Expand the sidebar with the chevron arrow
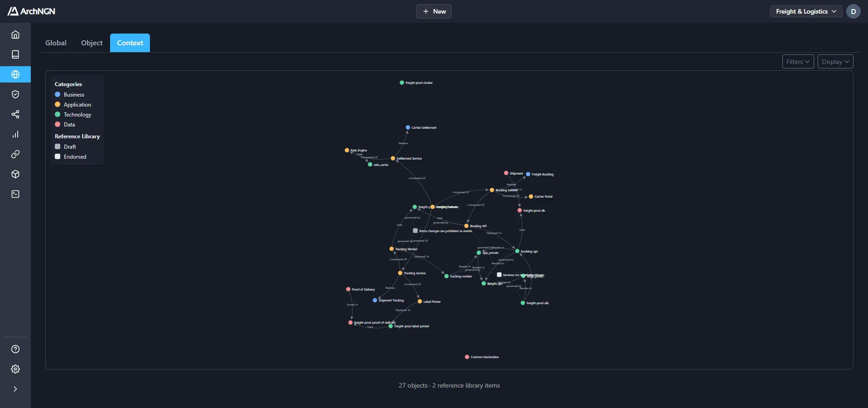 coord(15,389)
